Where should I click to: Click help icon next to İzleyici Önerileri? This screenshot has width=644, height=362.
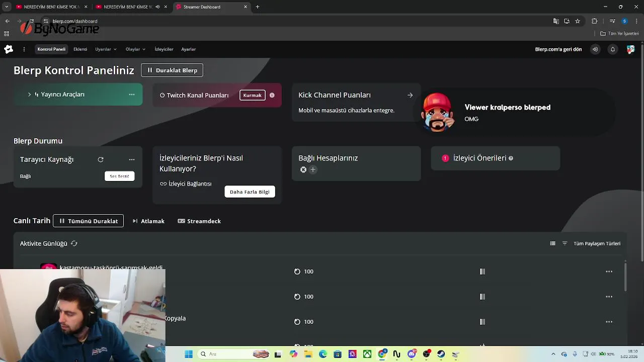(511, 158)
